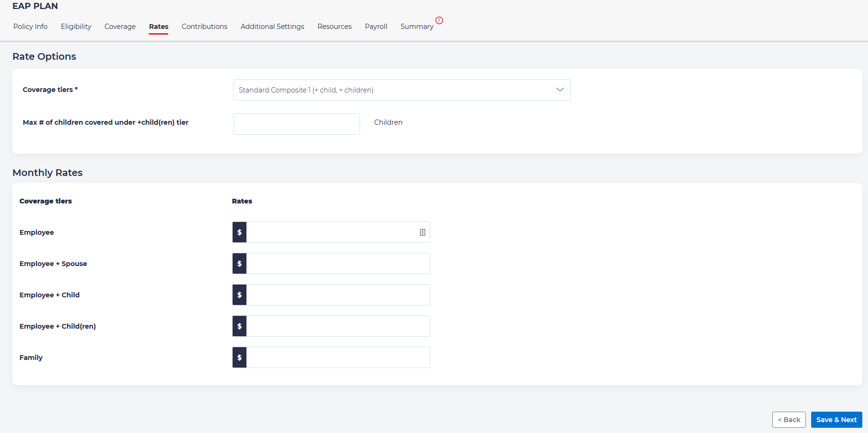868x433 pixels.
Task: Click the Employee + Spouse rate field
Action: (x=338, y=264)
